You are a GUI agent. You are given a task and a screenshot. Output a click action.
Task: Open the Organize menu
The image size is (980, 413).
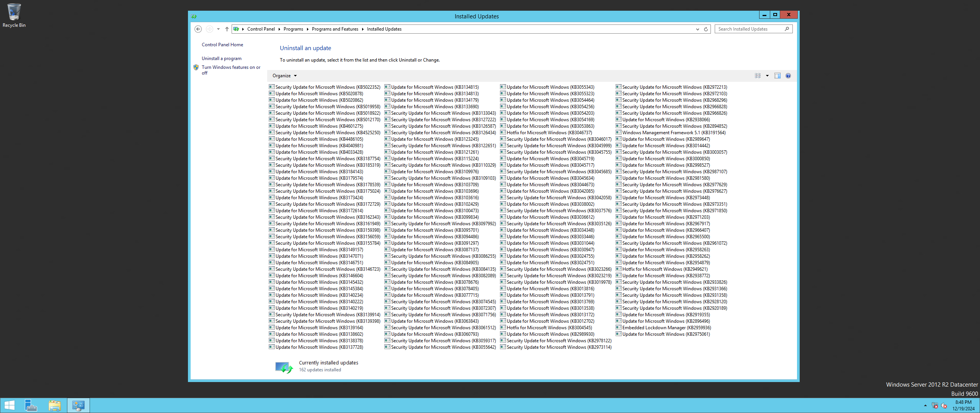(x=284, y=76)
